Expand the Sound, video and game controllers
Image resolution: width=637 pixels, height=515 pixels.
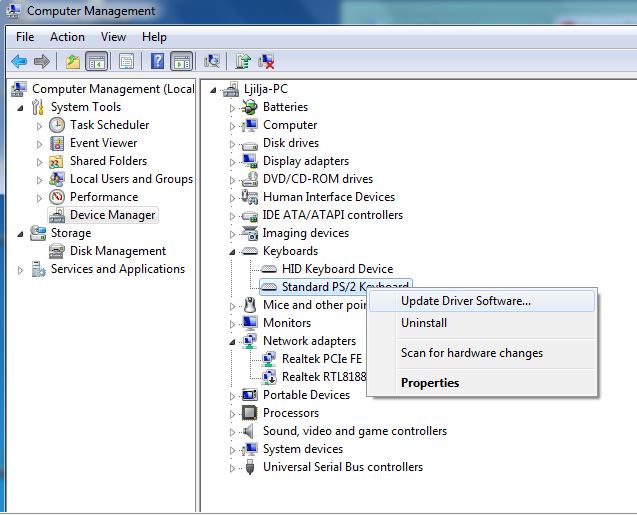(233, 432)
